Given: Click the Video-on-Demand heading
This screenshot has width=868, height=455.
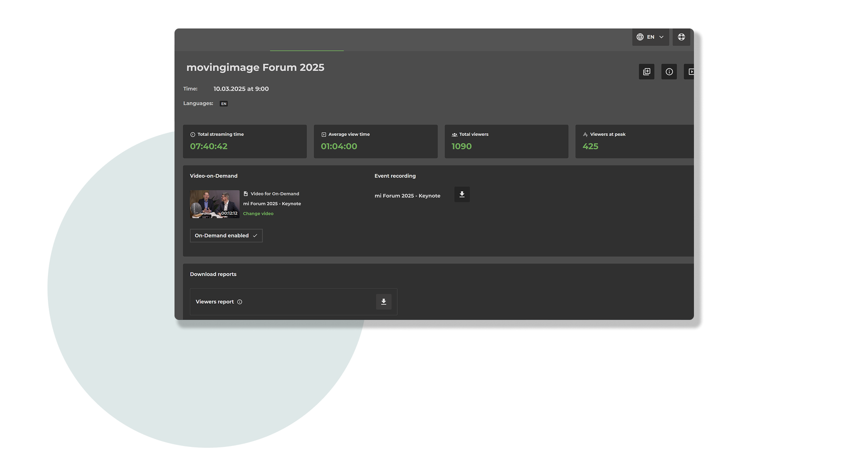Looking at the screenshot, I should (x=213, y=176).
